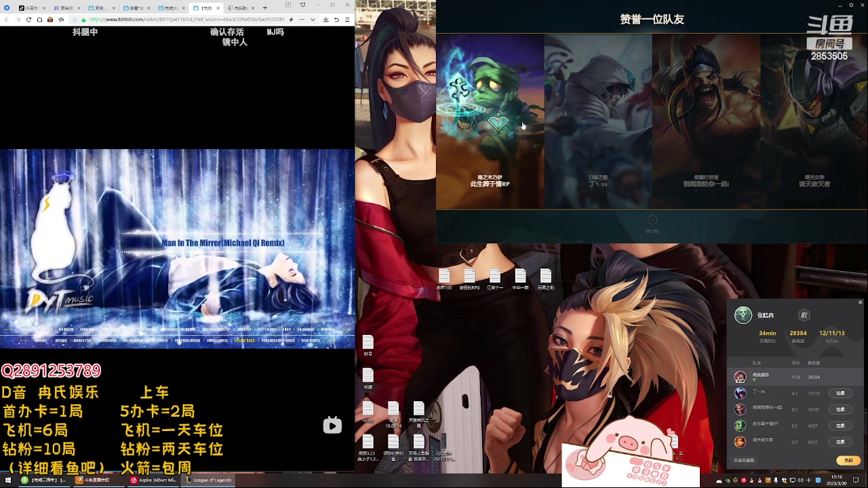Click 本场无截图 in the stats panel
Viewport: 868px width, 488px height.
(744, 460)
